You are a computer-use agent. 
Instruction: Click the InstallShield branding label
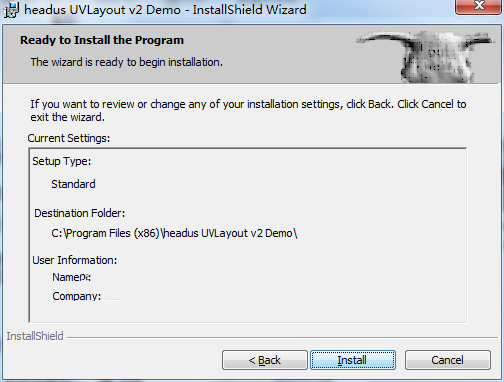coord(35,336)
